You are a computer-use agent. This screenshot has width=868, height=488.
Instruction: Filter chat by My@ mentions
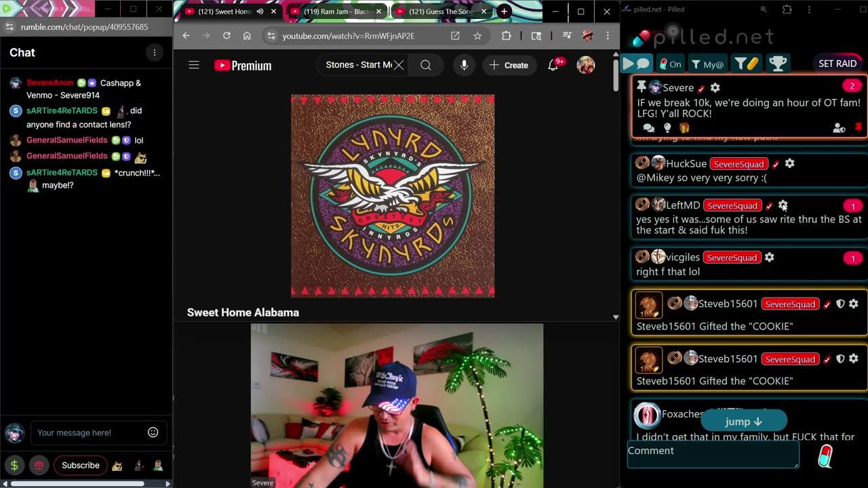(x=707, y=64)
